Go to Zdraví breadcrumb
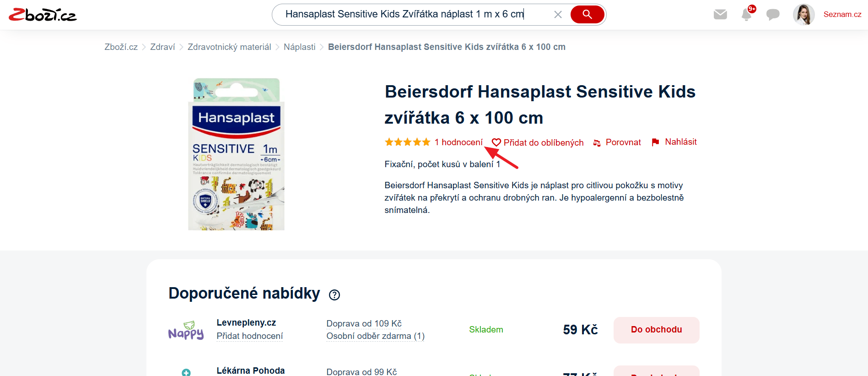Image resolution: width=868 pixels, height=376 pixels. (x=162, y=47)
